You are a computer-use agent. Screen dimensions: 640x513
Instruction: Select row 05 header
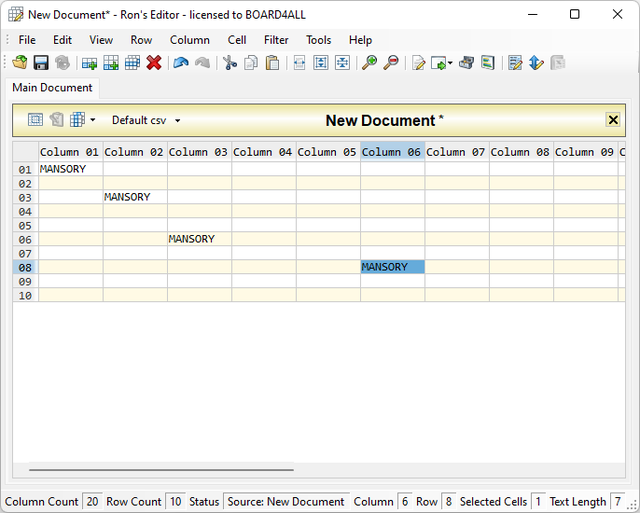pyautogui.click(x=25, y=225)
